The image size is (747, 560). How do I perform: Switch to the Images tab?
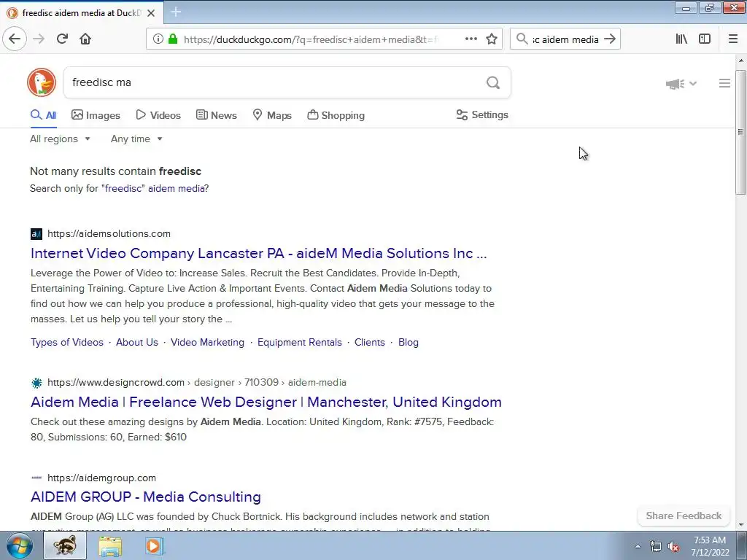[96, 115]
